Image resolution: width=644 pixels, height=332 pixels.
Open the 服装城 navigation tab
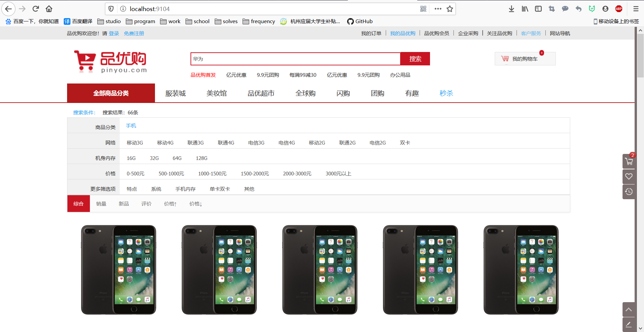click(175, 93)
